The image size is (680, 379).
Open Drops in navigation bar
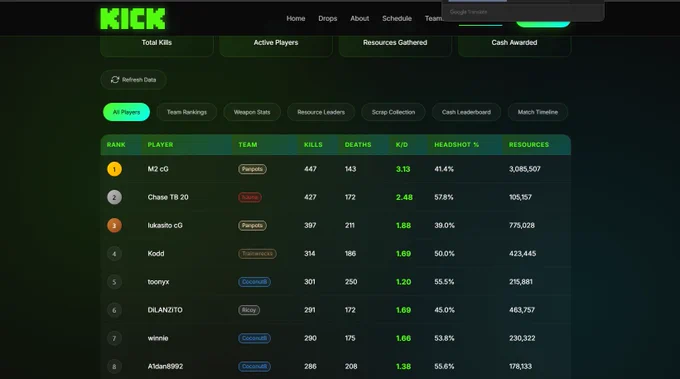pyautogui.click(x=327, y=18)
